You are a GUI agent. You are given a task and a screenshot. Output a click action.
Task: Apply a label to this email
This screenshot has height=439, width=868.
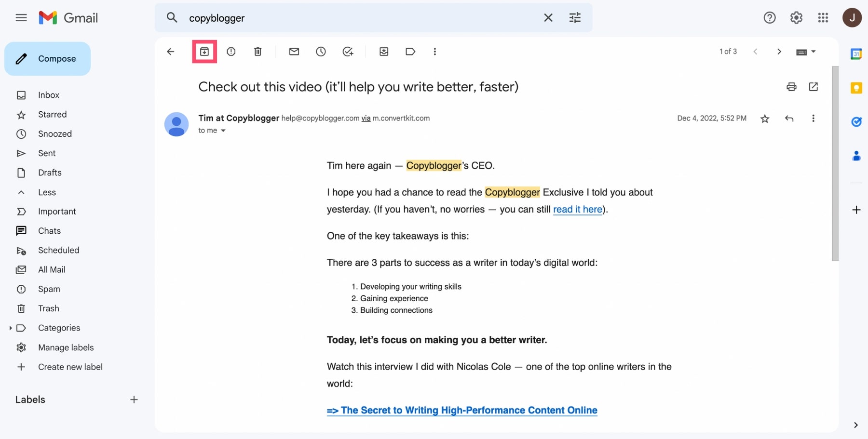click(x=410, y=52)
